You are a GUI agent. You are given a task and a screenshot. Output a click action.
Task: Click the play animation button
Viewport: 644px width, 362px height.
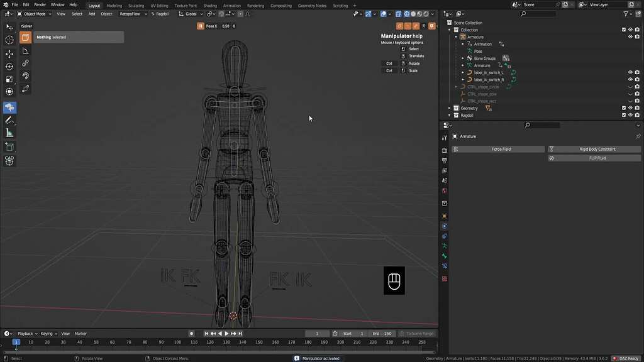(x=226, y=334)
